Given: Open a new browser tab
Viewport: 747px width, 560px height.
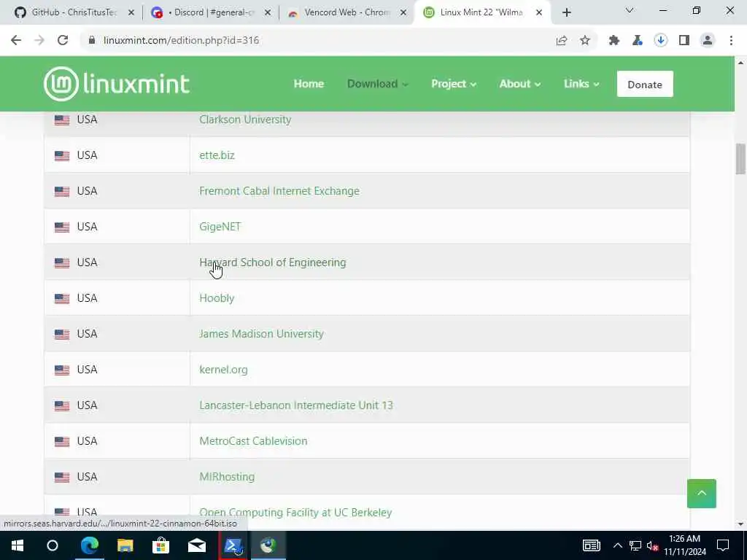Looking at the screenshot, I should click(566, 13).
